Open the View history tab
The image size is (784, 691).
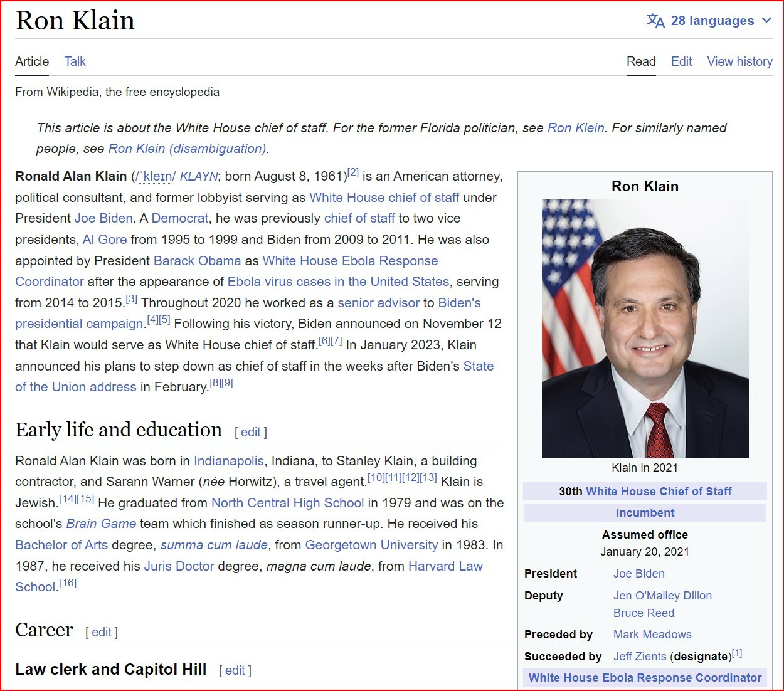[x=739, y=61]
